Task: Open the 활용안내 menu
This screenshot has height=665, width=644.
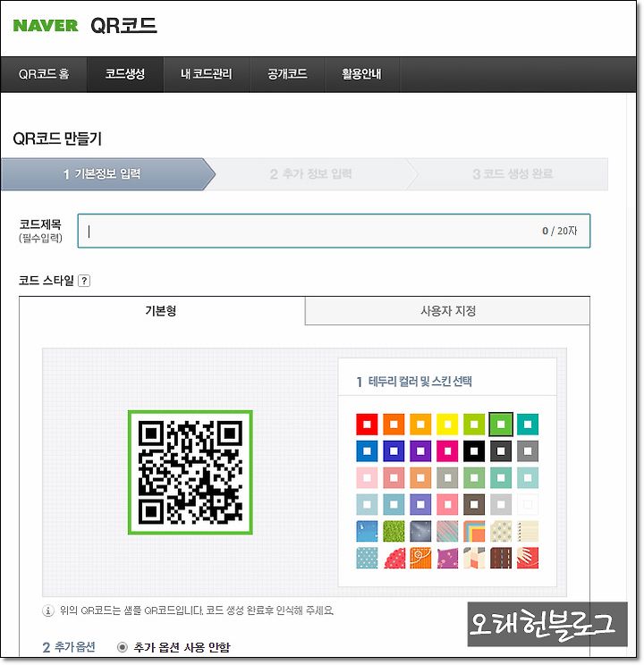Action: pos(361,74)
